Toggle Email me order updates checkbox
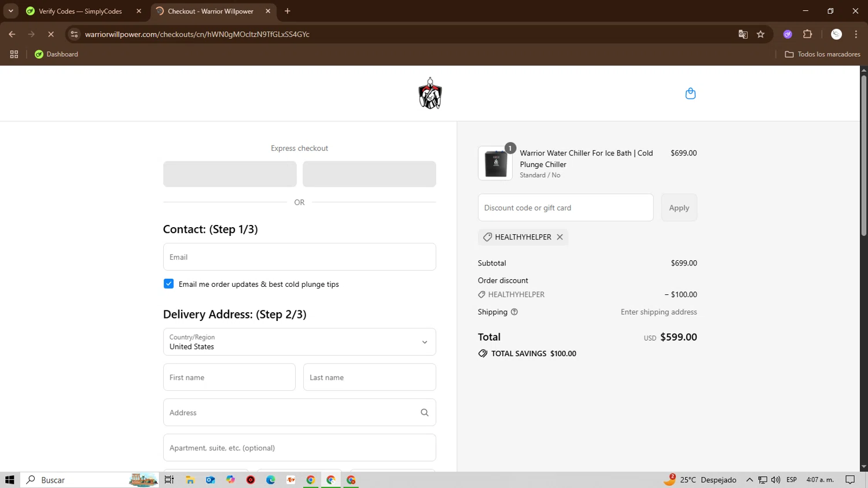The image size is (868, 488). [168, 284]
